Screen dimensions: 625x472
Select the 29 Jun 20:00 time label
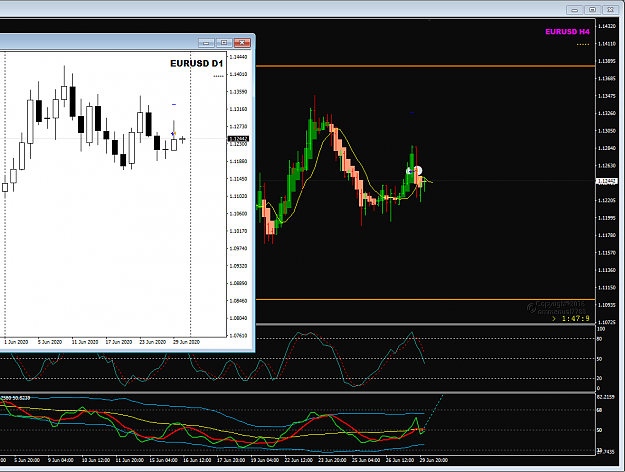point(434,460)
